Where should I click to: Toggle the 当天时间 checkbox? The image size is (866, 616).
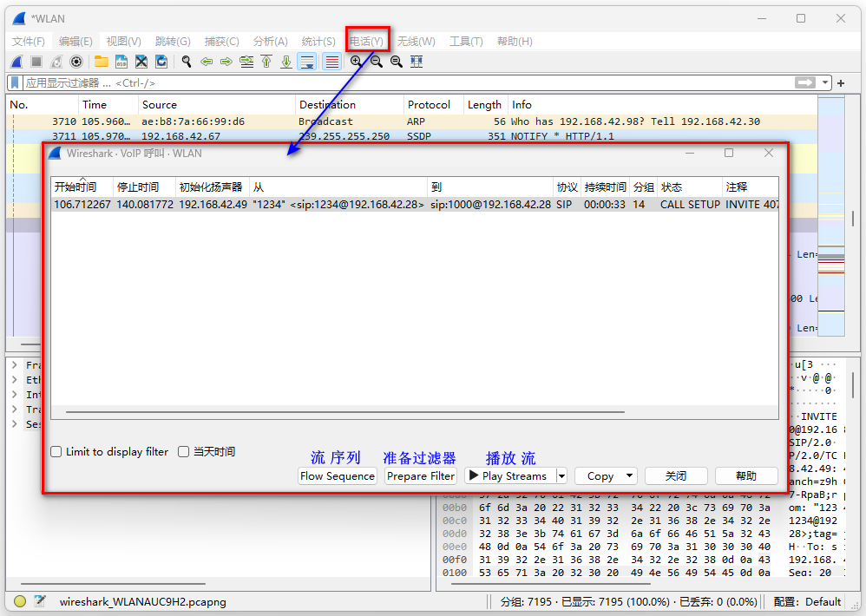(x=184, y=452)
